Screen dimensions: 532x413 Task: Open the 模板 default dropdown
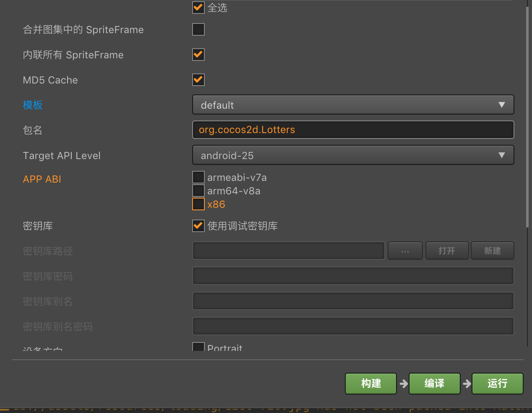(353, 105)
